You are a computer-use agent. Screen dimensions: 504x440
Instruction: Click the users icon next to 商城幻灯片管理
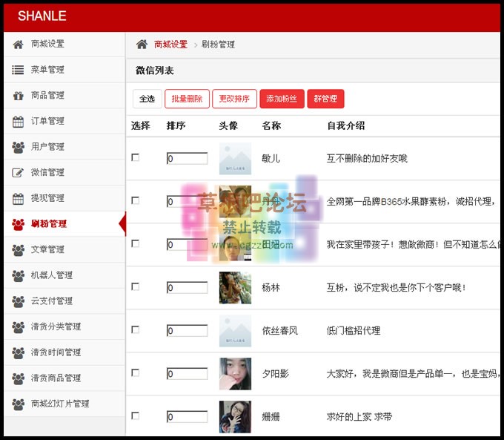(x=18, y=404)
